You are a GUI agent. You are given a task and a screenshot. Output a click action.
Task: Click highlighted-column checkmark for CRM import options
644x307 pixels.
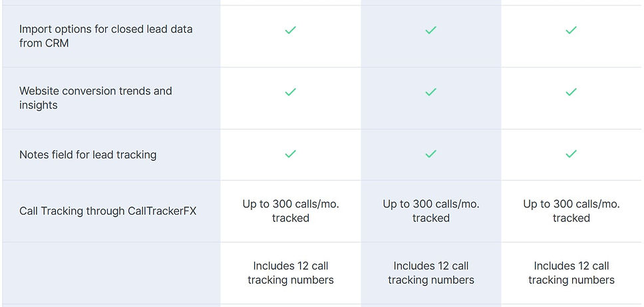430,31
